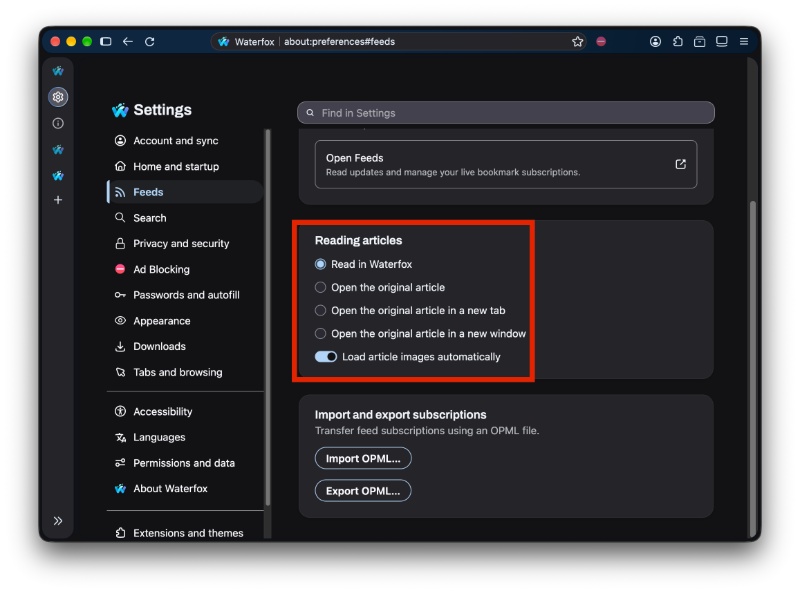Open Permissions and data settings
800x593 pixels.
tap(185, 463)
